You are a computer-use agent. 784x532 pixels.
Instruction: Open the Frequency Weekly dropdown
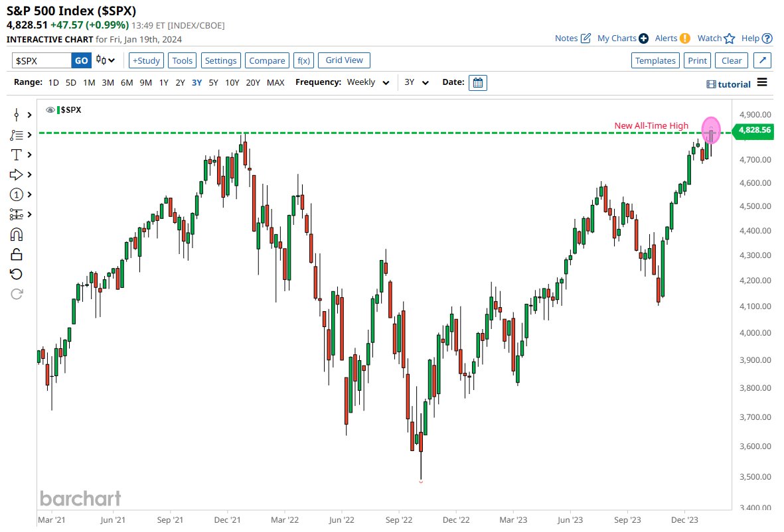pyautogui.click(x=368, y=82)
